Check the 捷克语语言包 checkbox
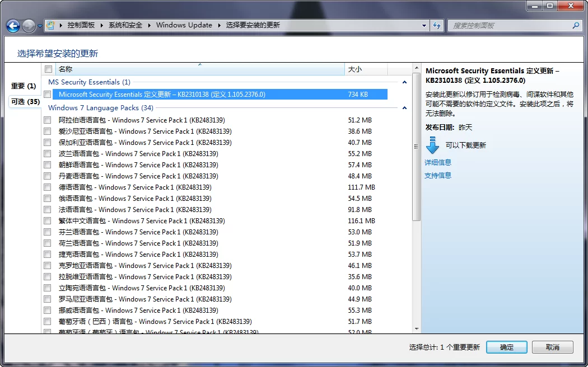Image resolution: width=588 pixels, height=367 pixels. (47, 255)
